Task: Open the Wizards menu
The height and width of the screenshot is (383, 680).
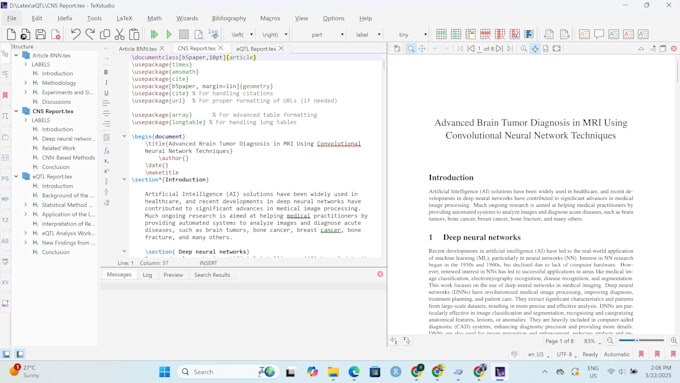Action: tap(187, 18)
